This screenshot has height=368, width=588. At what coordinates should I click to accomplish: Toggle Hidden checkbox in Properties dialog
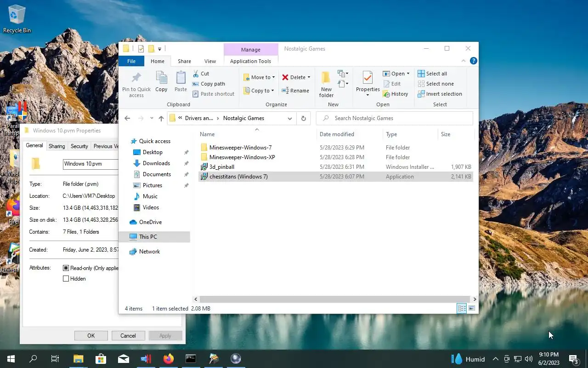point(66,279)
